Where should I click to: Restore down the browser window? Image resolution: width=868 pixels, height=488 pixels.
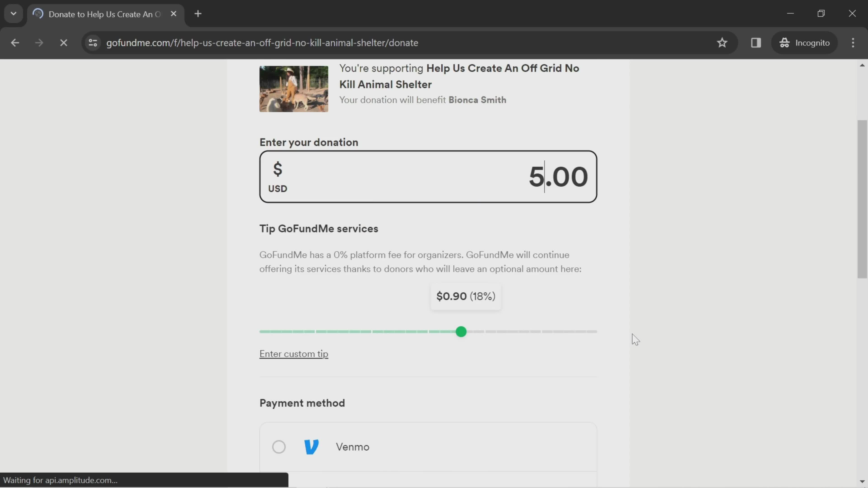pos(821,14)
